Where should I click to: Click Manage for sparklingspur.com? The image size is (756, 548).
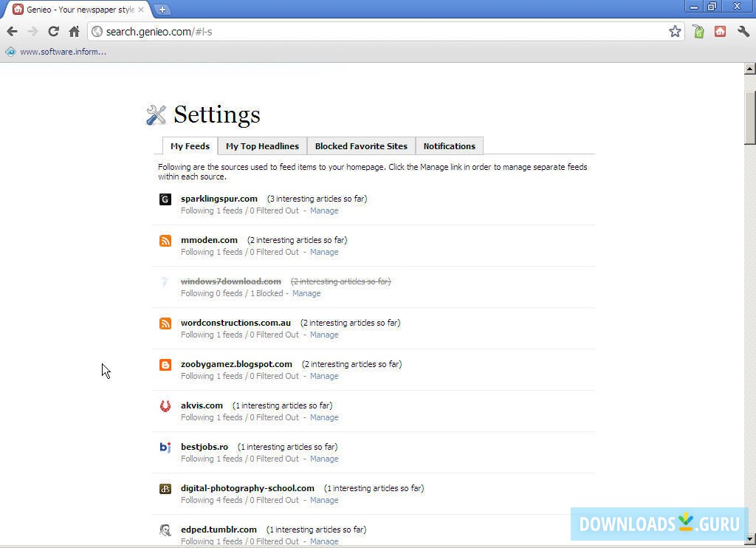[x=324, y=210]
